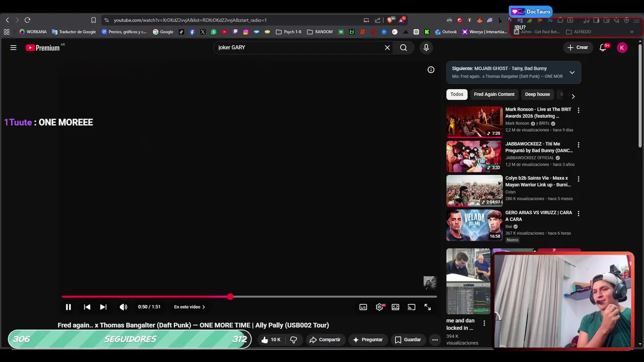Skip to the next video in the playlist
This screenshot has width=644, height=362.
pyautogui.click(x=103, y=307)
